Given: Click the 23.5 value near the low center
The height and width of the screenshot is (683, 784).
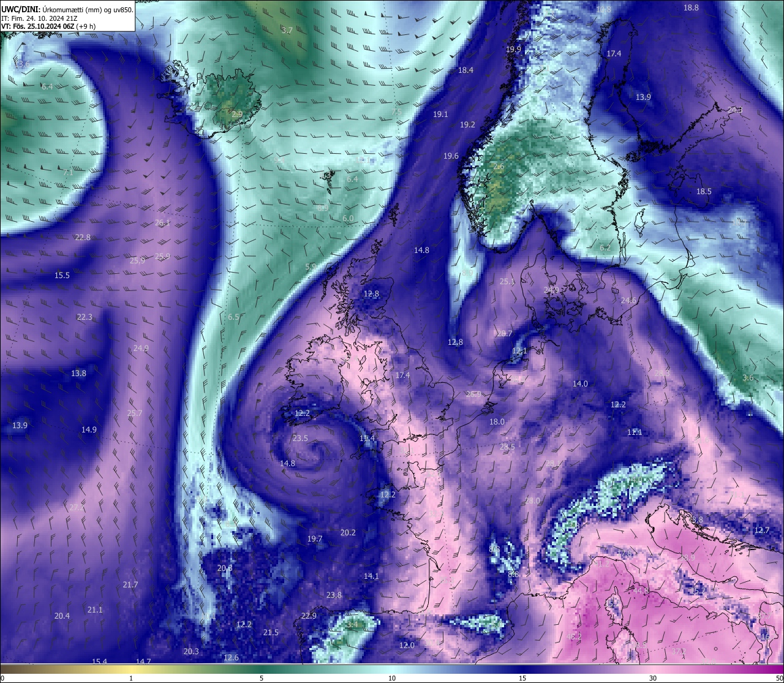Looking at the screenshot, I should point(300,438).
